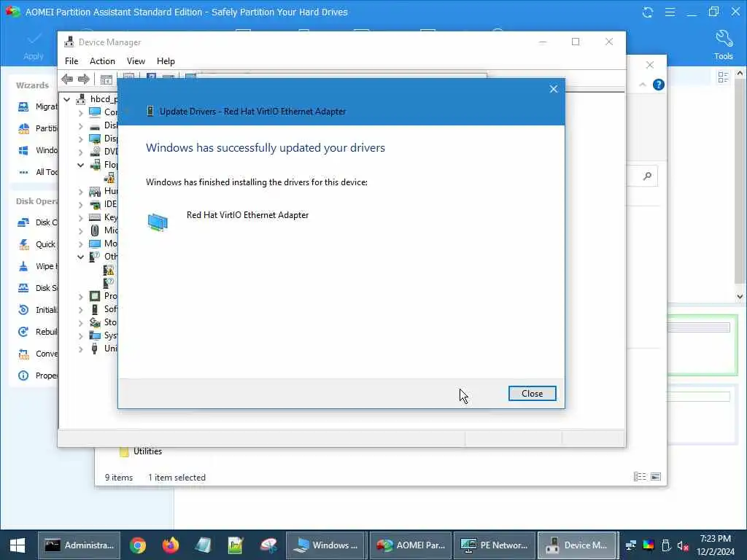
Task: Open Disk Copy wizard in AOMEI sidebar
Action: click(37, 222)
